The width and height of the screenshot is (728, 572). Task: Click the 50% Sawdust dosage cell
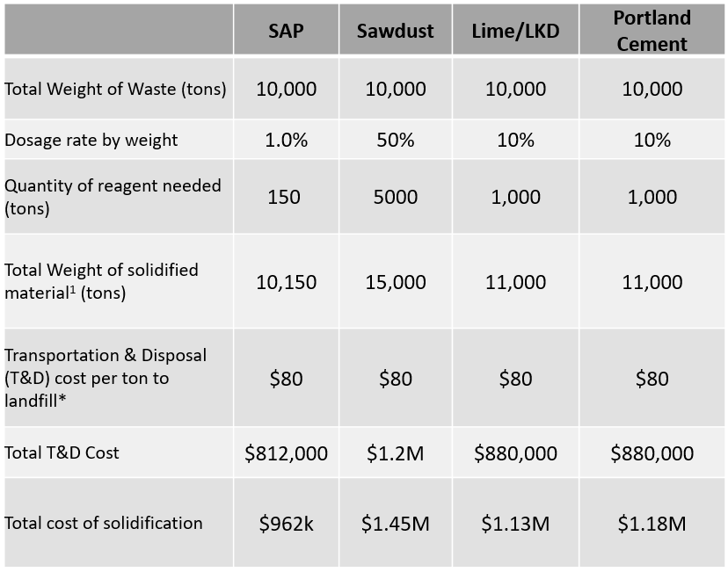395,140
